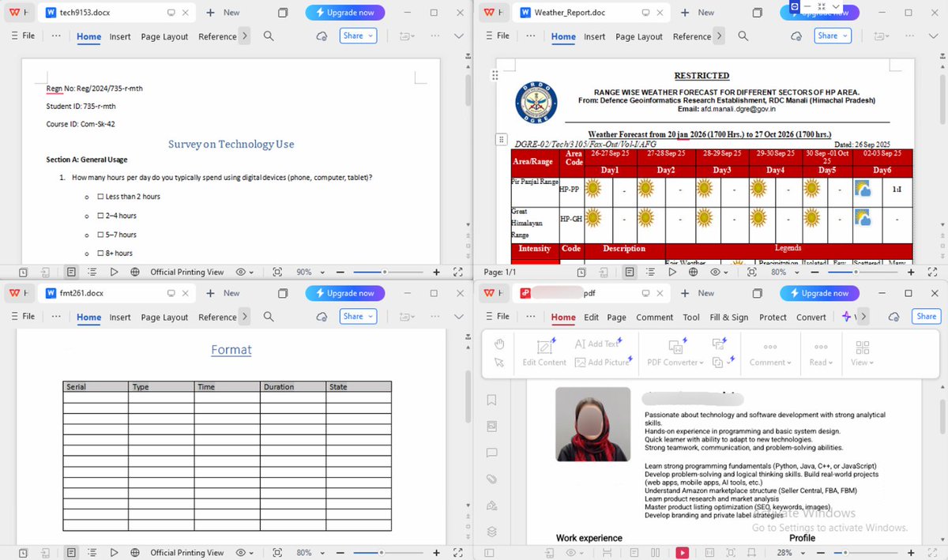Enter full screen in Weather_Report.doc status bar
948x560 pixels.
point(932,272)
